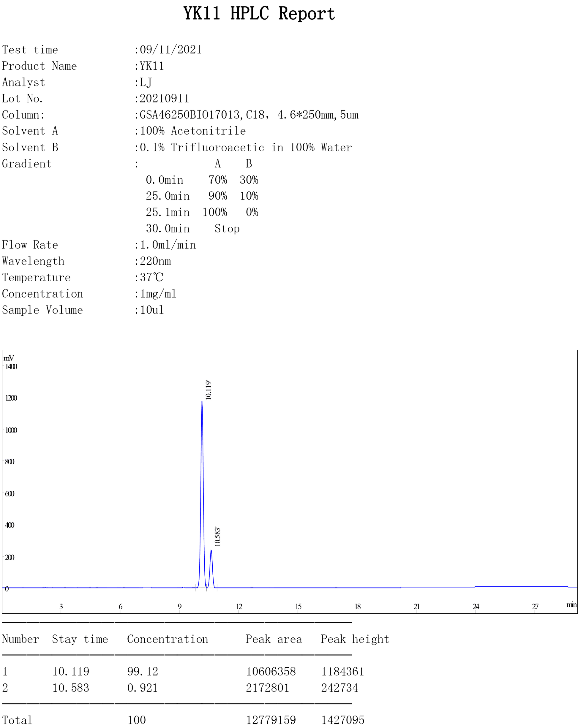Click the Peak area column header
This screenshot has height=728, width=578.
coord(274,639)
